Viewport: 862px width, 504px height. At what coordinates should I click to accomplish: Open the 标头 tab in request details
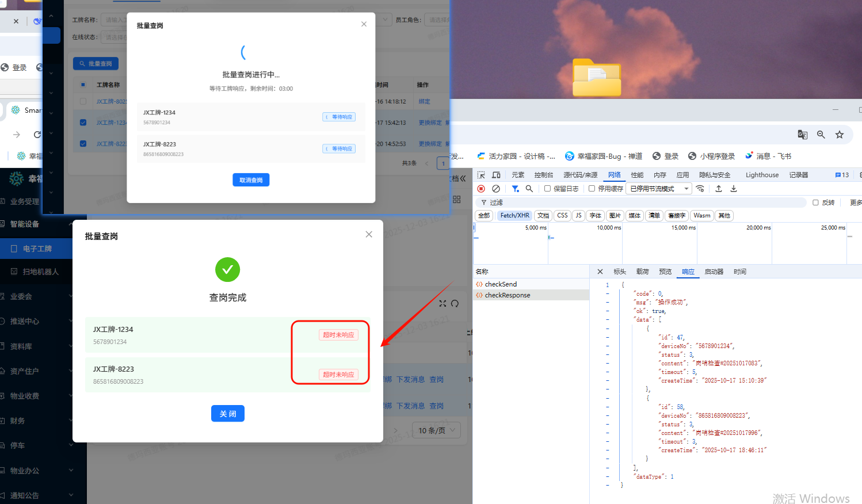(620, 272)
